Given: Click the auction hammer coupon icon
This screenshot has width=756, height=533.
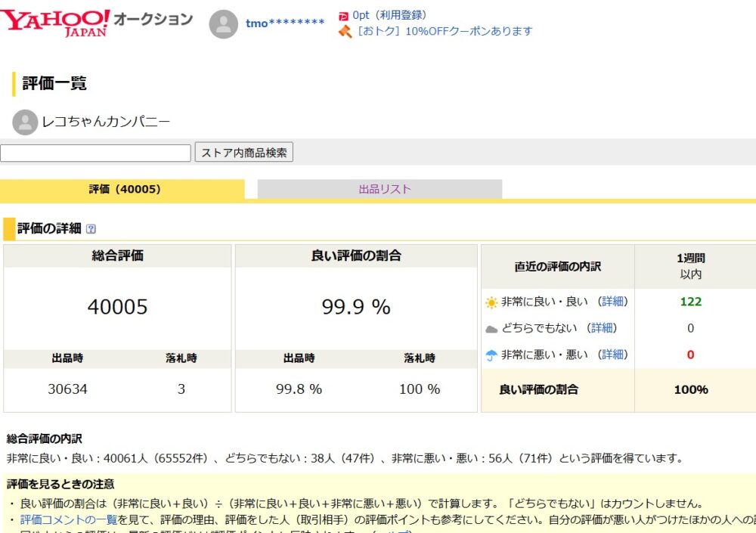Looking at the screenshot, I should pyautogui.click(x=345, y=33).
